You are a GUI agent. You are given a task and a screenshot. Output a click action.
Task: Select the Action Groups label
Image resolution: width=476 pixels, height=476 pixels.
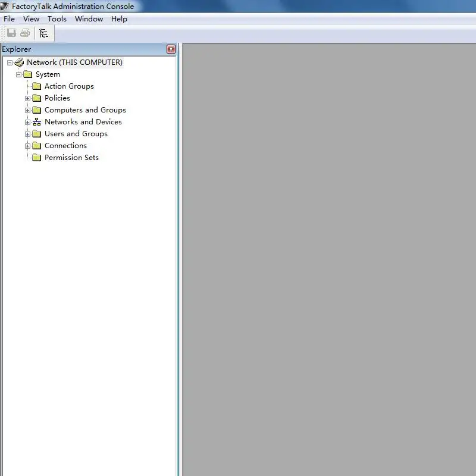coord(69,86)
